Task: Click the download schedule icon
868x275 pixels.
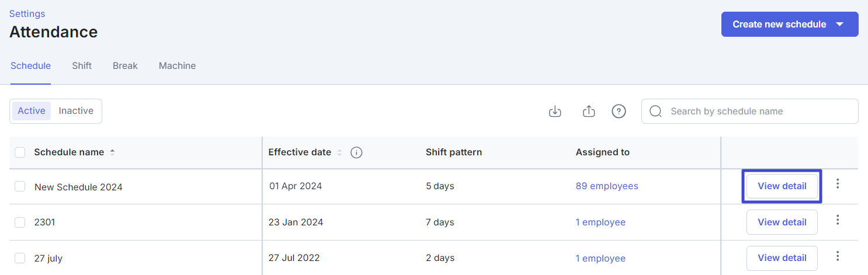Action: (555, 111)
